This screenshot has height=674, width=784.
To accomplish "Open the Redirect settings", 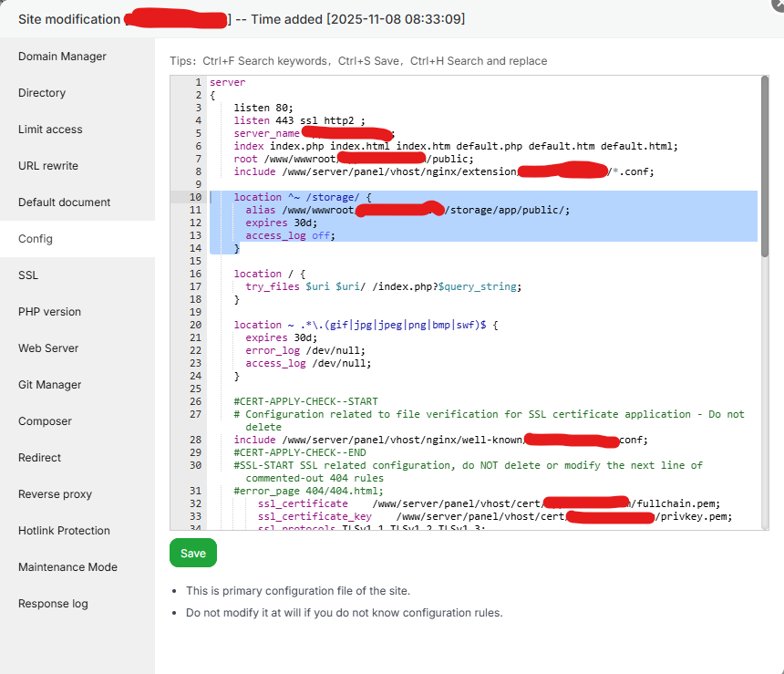I will (x=40, y=458).
